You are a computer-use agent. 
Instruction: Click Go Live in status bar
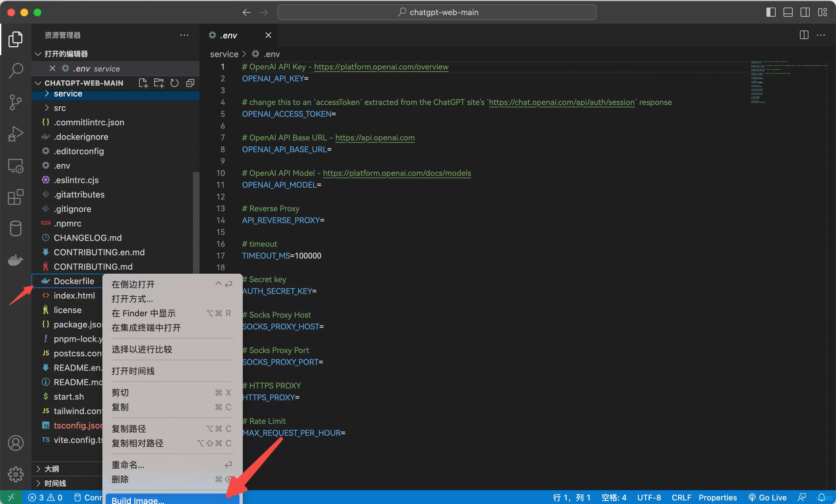(767, 497)
